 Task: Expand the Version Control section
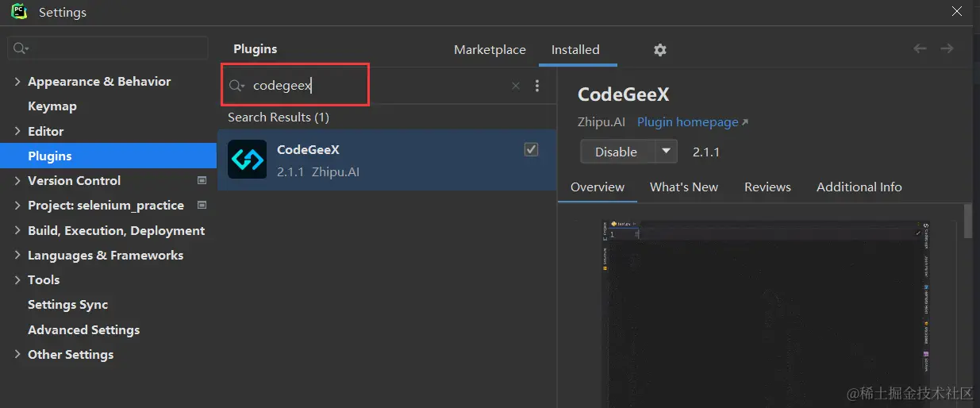coord(17,181)
